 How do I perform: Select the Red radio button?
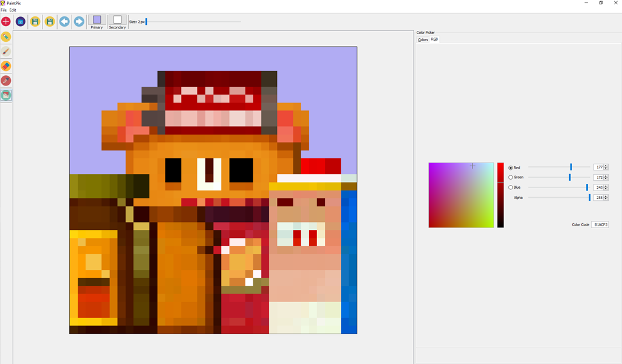point(510,168)
